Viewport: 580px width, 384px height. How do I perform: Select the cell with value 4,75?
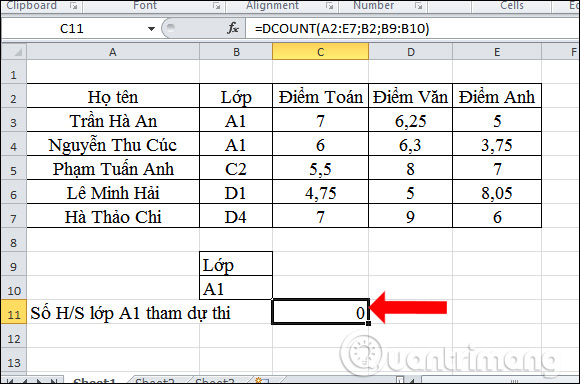coord(320,193)
